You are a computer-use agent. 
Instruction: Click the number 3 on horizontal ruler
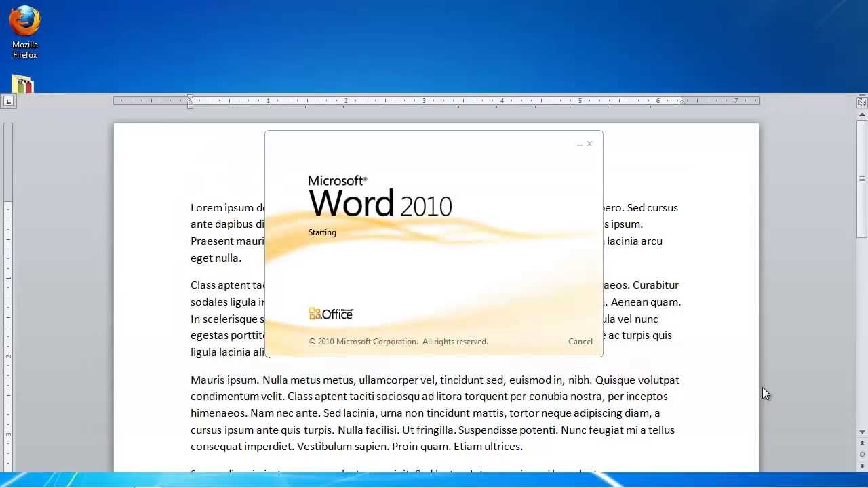(425, 101)
